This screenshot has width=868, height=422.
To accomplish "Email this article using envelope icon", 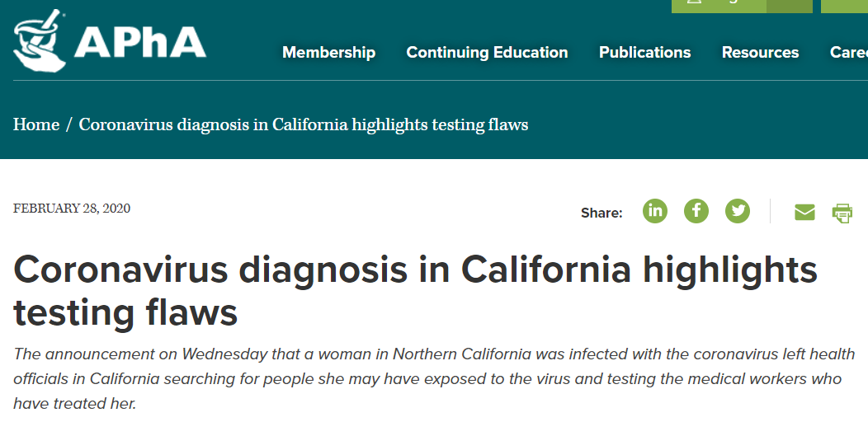I will coord(804,213).
